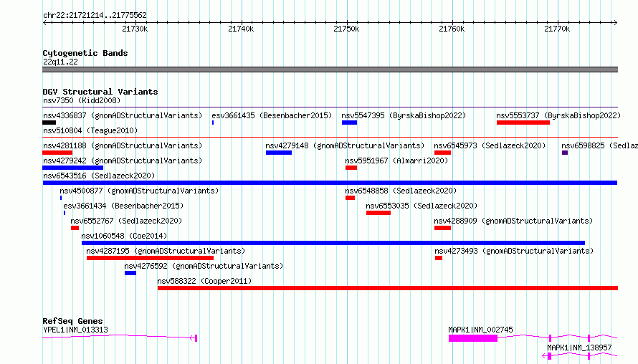
Task: Click the nsv5553737 red variant bar
Action: 523,123
